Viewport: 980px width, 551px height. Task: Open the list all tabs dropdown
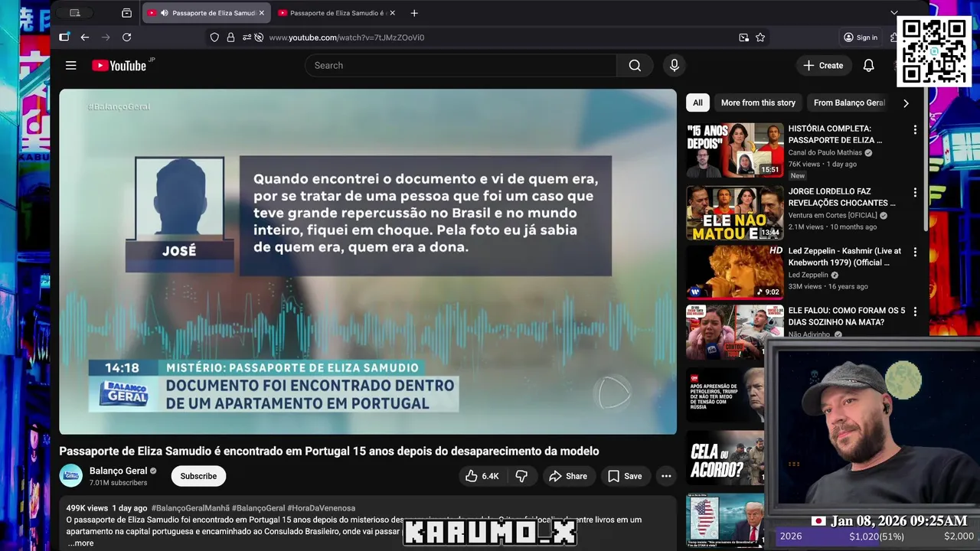tap(893, 13)
